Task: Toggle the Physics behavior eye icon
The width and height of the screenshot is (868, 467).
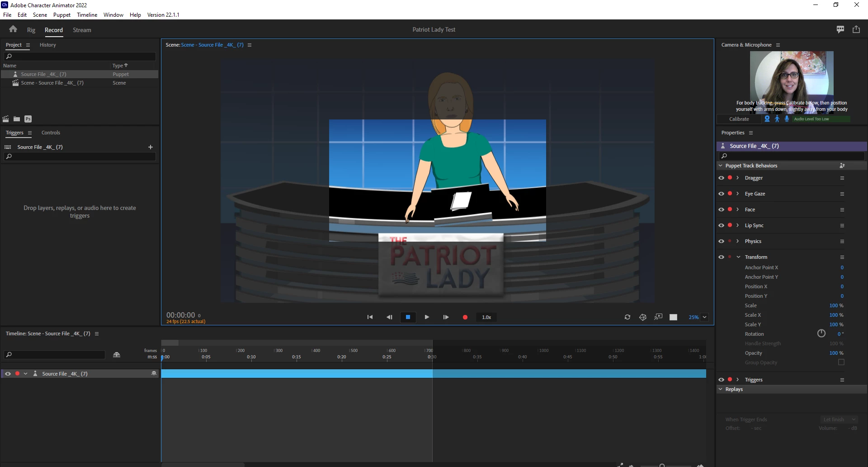Action: tap(721, 241)
